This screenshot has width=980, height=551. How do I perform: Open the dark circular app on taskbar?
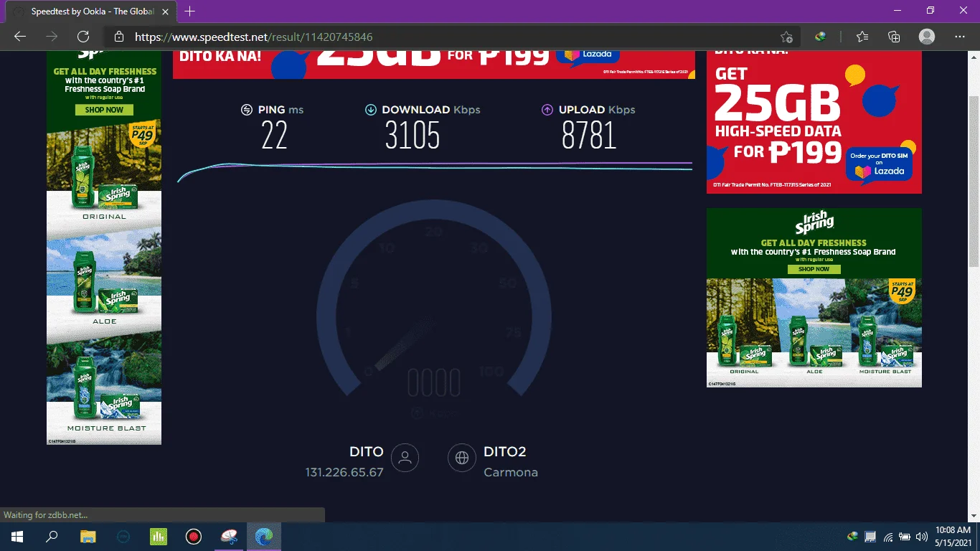point(123,537)
